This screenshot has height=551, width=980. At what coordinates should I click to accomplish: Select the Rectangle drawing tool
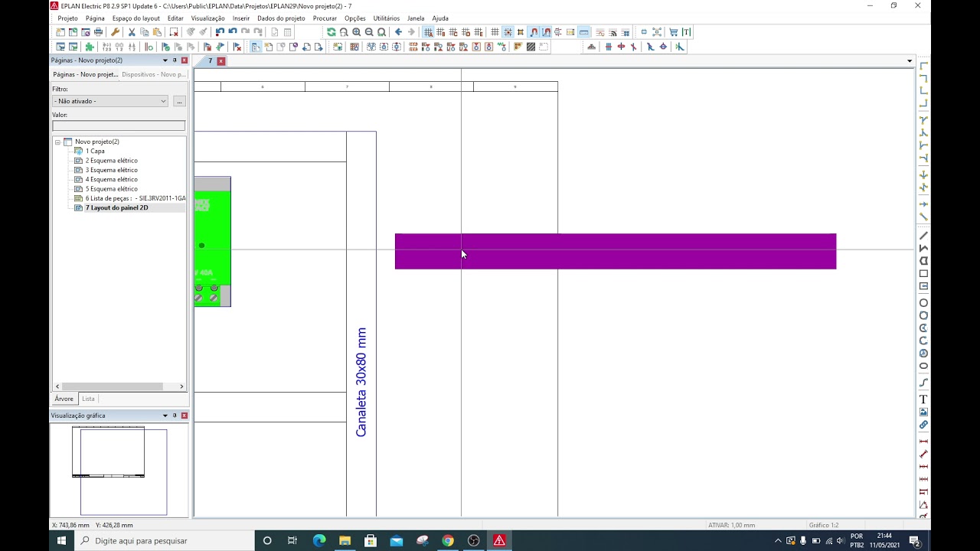(x=923, y=273)
